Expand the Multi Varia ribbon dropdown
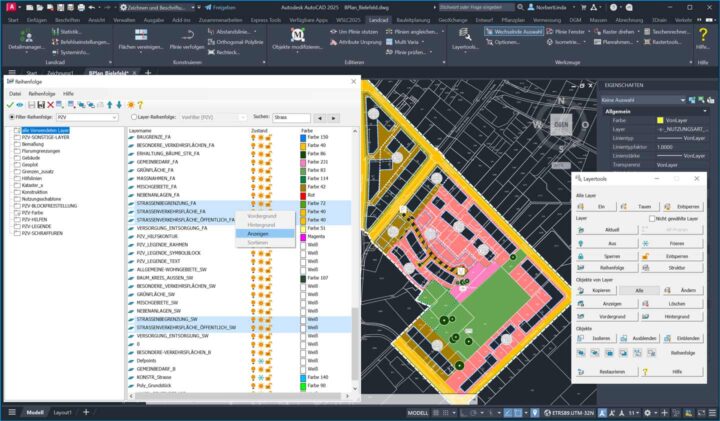Screen dimensions: 720x421 tap(422, 42)
